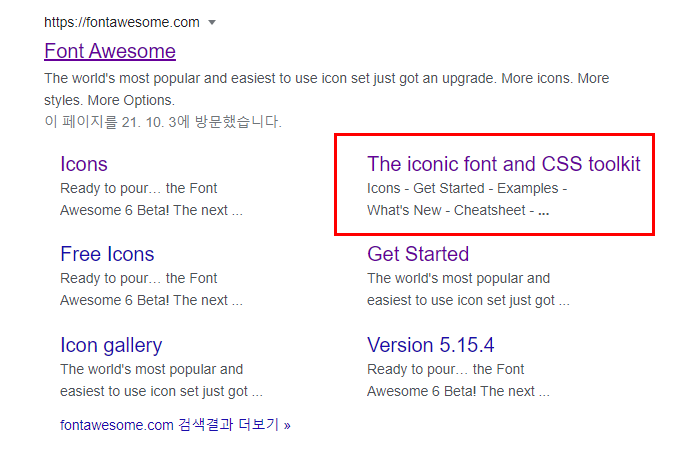
Task: Click the snippet text under Icon gallery
Action: click(x=161, y=380)
